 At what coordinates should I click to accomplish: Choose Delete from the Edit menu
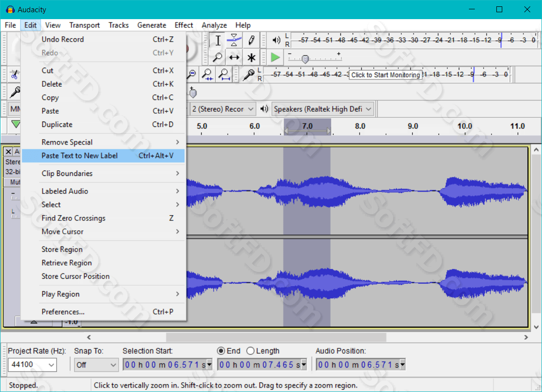point(103,84)
